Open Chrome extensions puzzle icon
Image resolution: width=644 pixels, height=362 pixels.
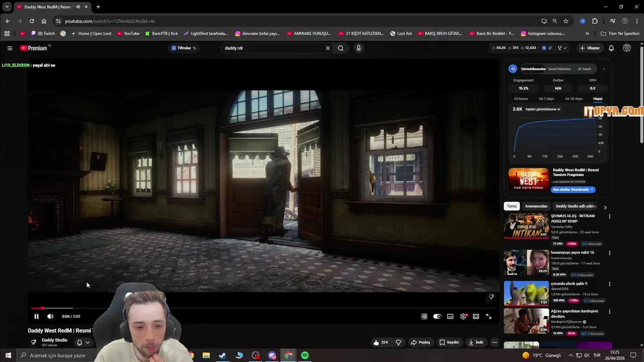click(595, 21)
